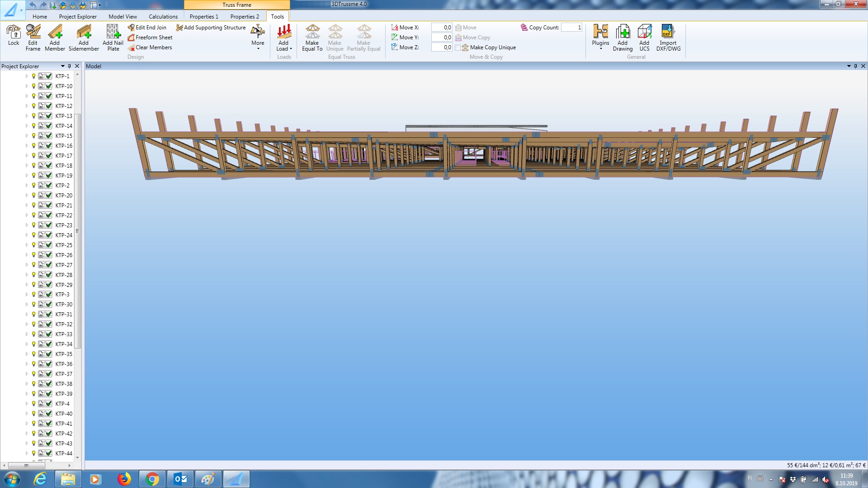Click the Project Explorer vertical scrollbar
The height and width of the screenshot is (488, 868).
click(x=78, y=230)
